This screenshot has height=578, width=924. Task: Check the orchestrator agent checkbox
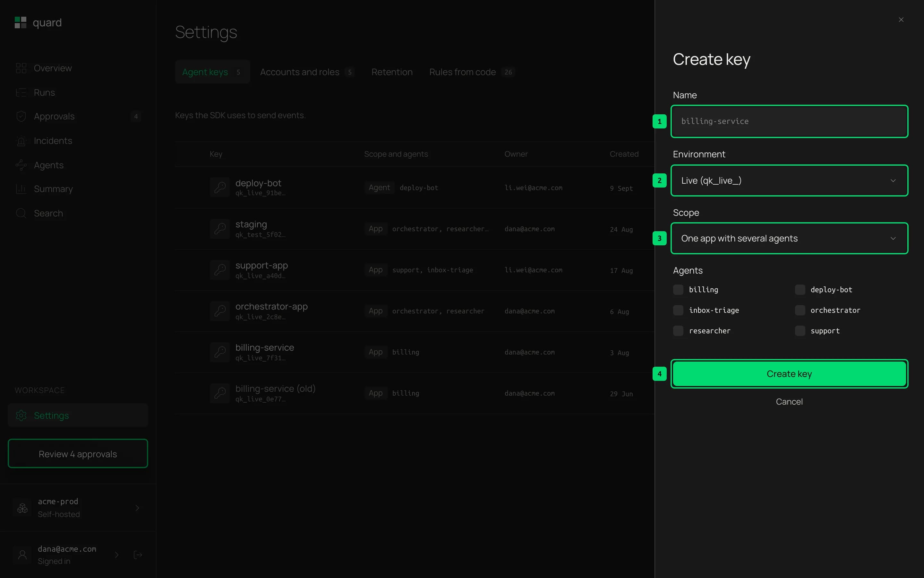[800, 310]
